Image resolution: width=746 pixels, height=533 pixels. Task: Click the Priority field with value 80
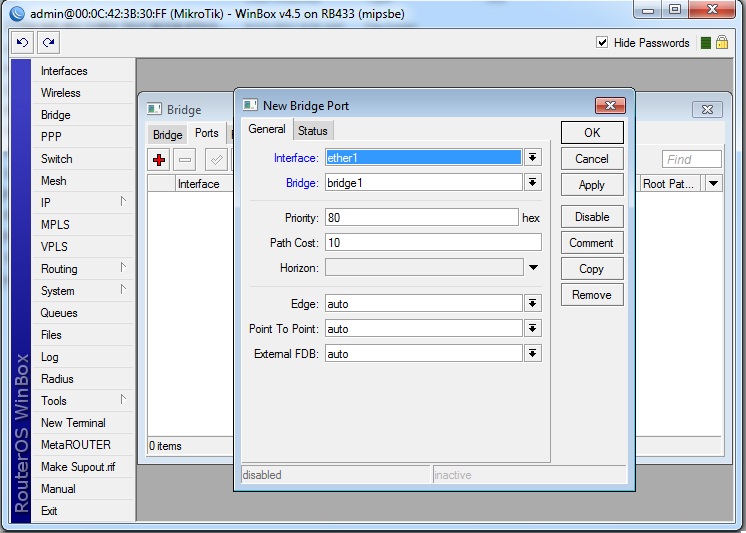422,217
